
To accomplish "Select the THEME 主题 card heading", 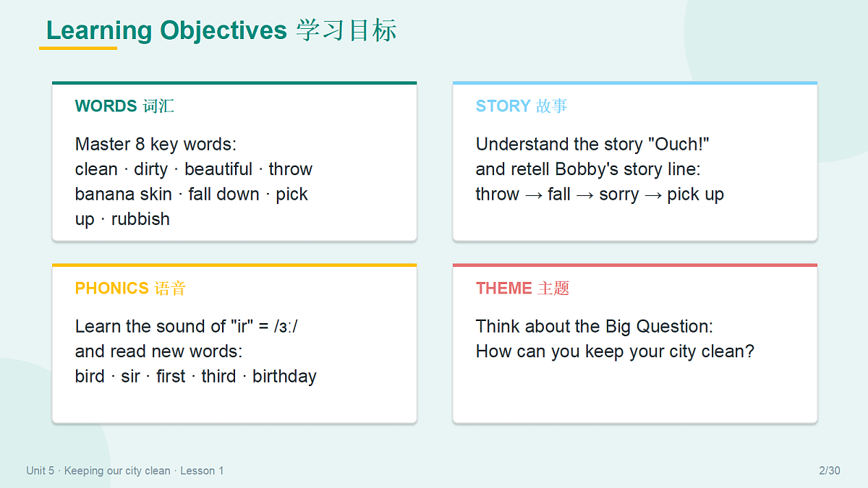I will [x=522, y=288].
